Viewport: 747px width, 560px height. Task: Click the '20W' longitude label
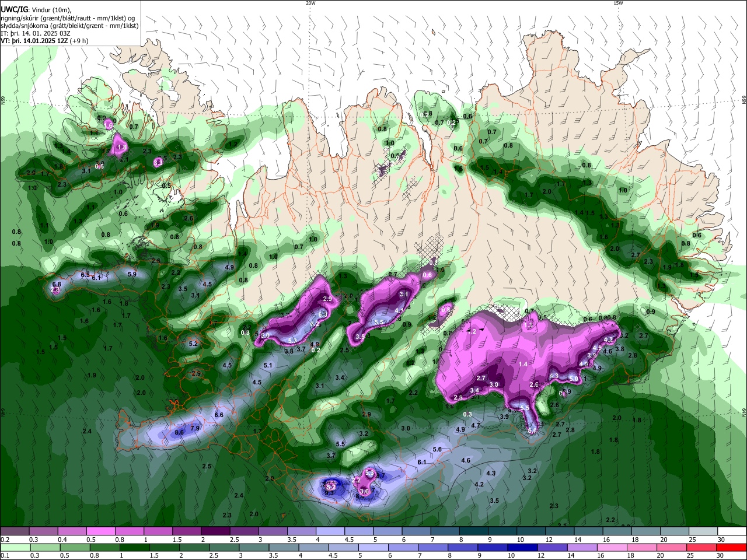(x=310, y=3)
